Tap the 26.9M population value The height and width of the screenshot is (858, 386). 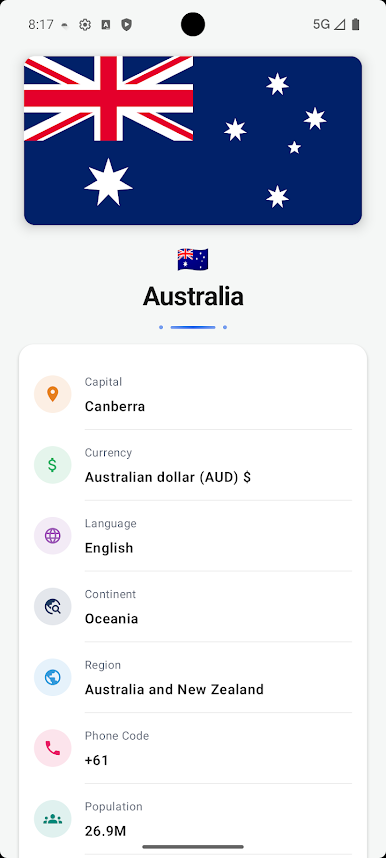(106, 832)
